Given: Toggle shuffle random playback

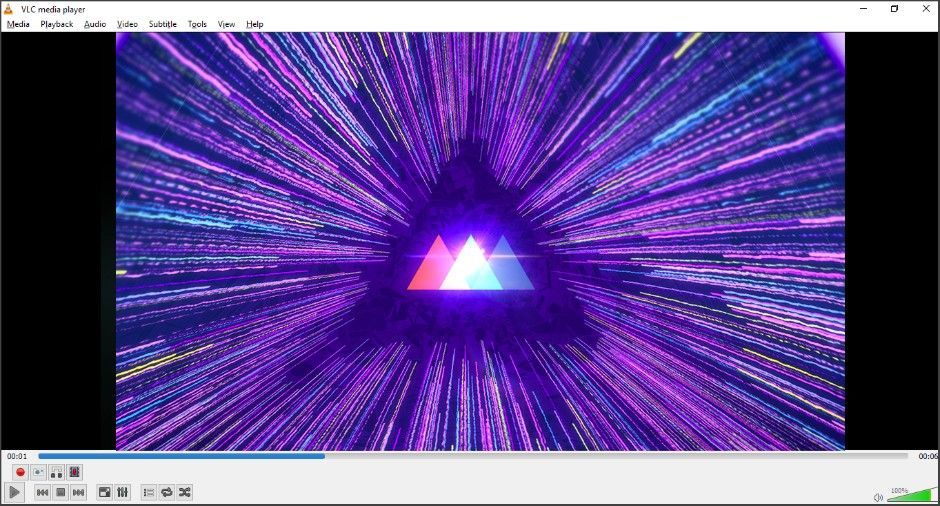Looking at the screenshot, I should pos(185,493).
